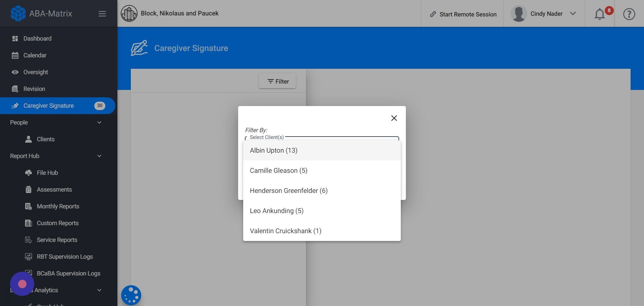This screenshot has height=306, width=644.
Task: Select Albin Upton (13) option
Action: [274, 150]
